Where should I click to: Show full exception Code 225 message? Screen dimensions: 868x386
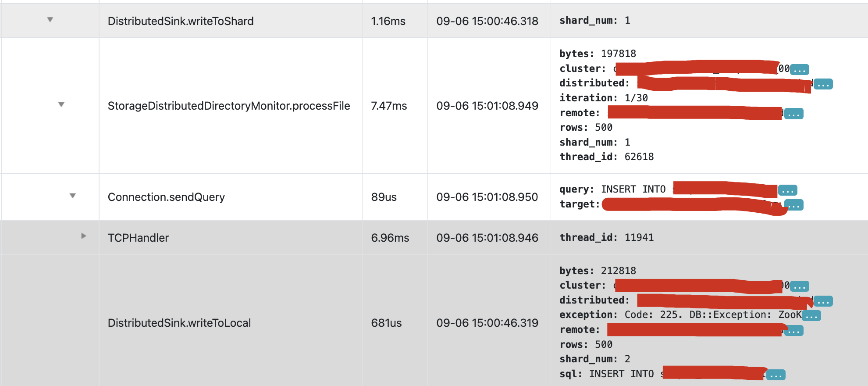[811, 316]
